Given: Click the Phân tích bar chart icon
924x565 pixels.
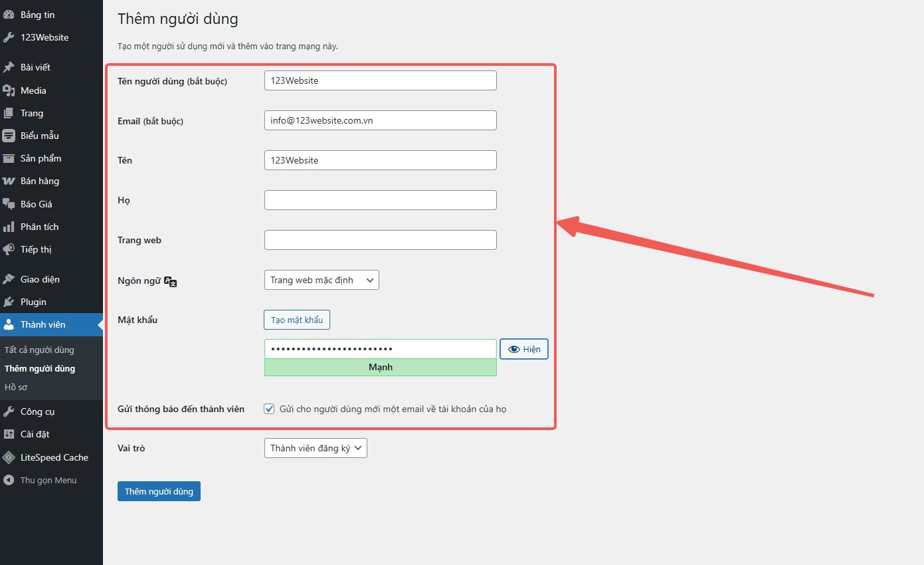Looking at the screenshot, I should tap(9, 227).
